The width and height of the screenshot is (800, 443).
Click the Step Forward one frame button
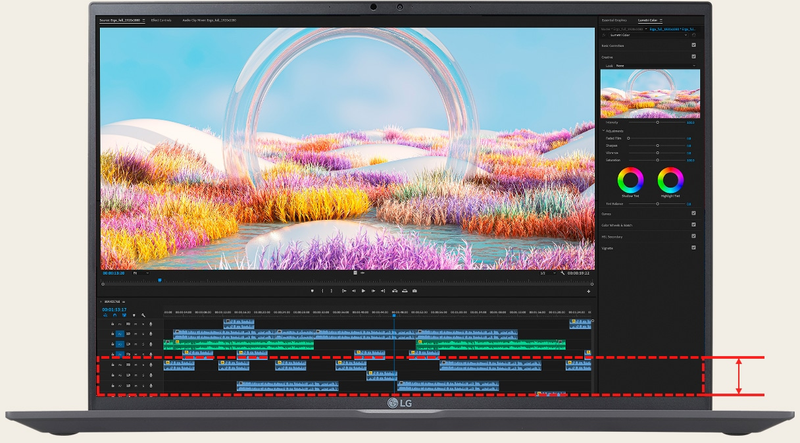click(375, 291)
